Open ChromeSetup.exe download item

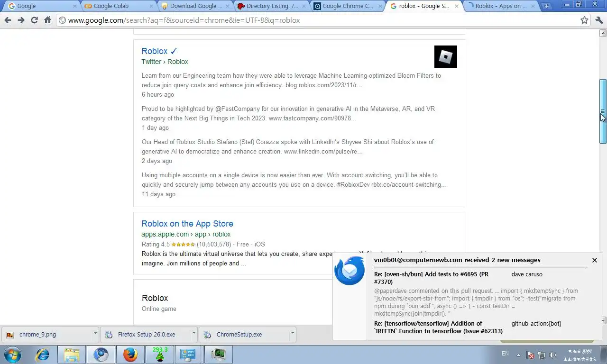[244, 335]
